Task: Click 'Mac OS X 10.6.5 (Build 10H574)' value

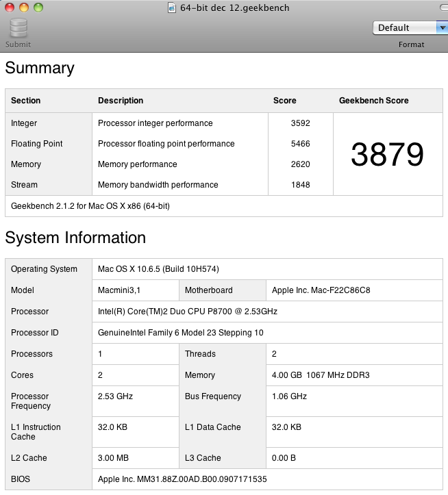Action: coord(158,268)
